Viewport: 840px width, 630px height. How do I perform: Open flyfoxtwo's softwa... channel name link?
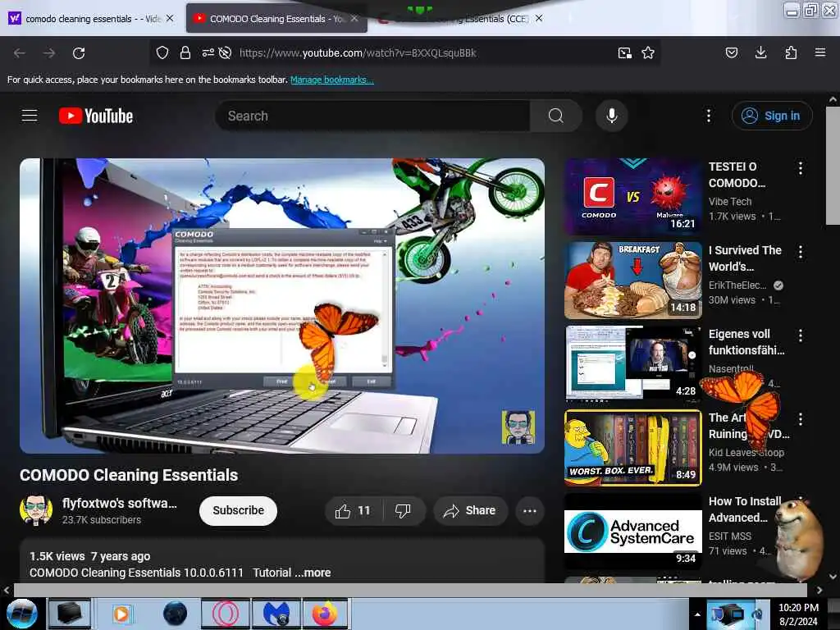pyautogui.click(x=120, y=504)
